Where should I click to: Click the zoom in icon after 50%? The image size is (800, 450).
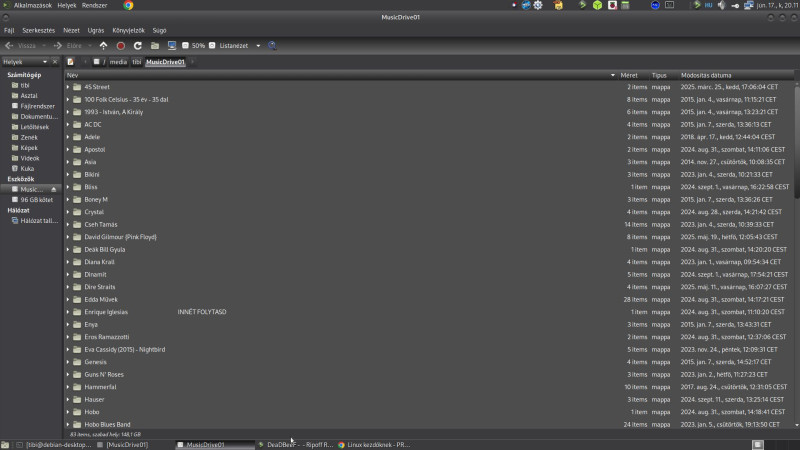point(212,45)
